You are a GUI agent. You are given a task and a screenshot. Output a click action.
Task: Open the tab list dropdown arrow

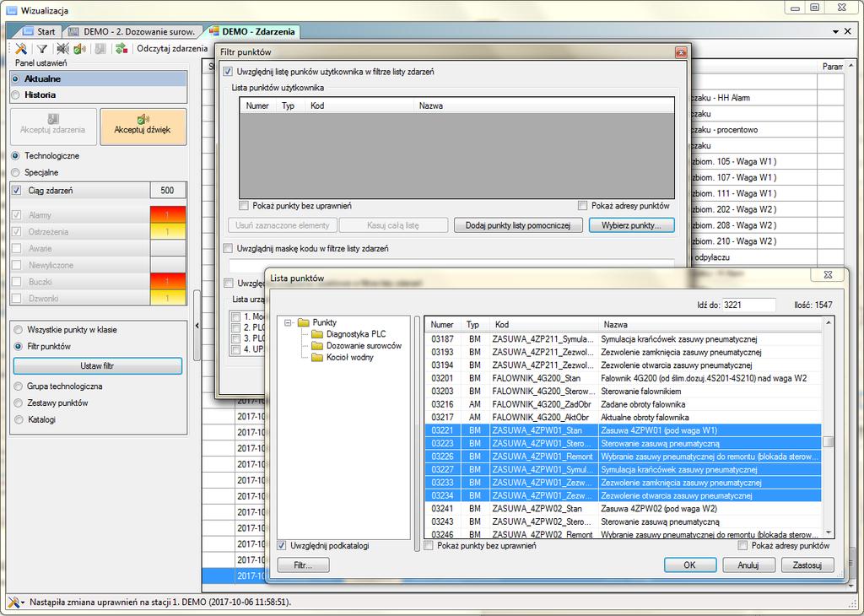coord(836,32)
